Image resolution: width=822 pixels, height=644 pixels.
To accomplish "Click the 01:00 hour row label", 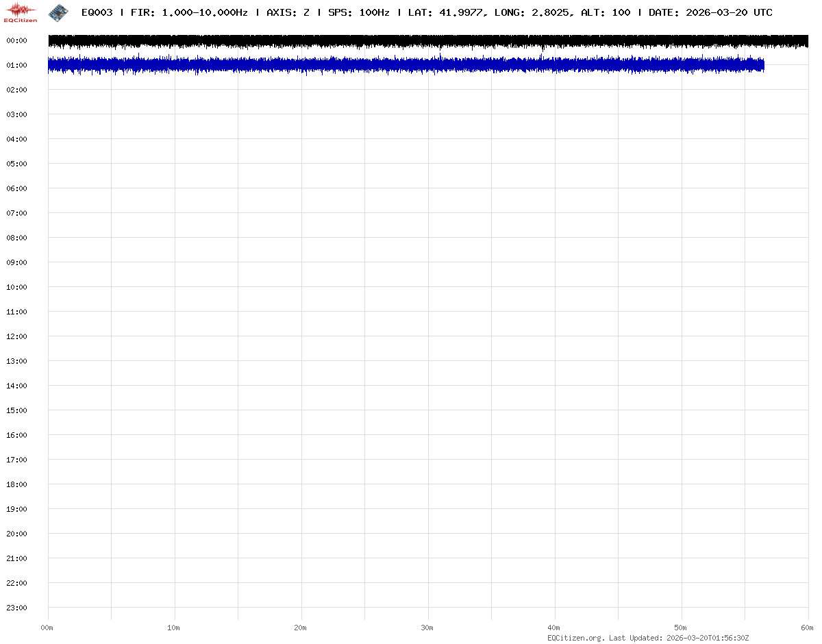I will click(x=16, y=65).
